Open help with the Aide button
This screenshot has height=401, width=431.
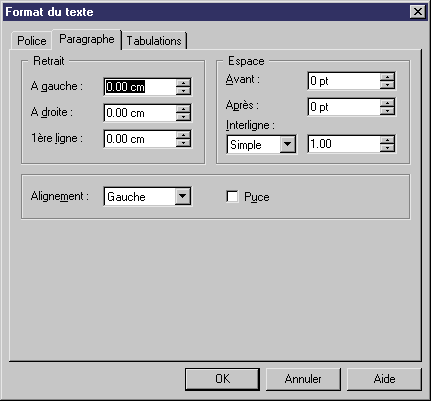click(x=384, y=379)
